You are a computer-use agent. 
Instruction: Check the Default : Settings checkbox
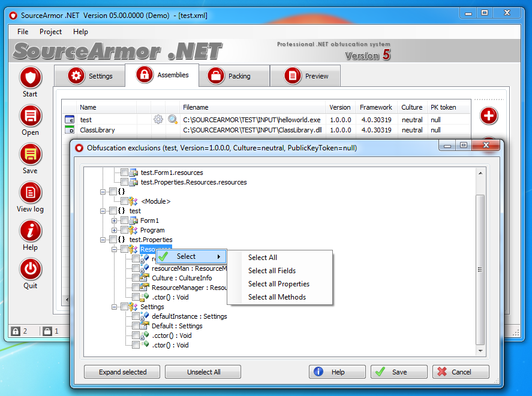(136, 325)
